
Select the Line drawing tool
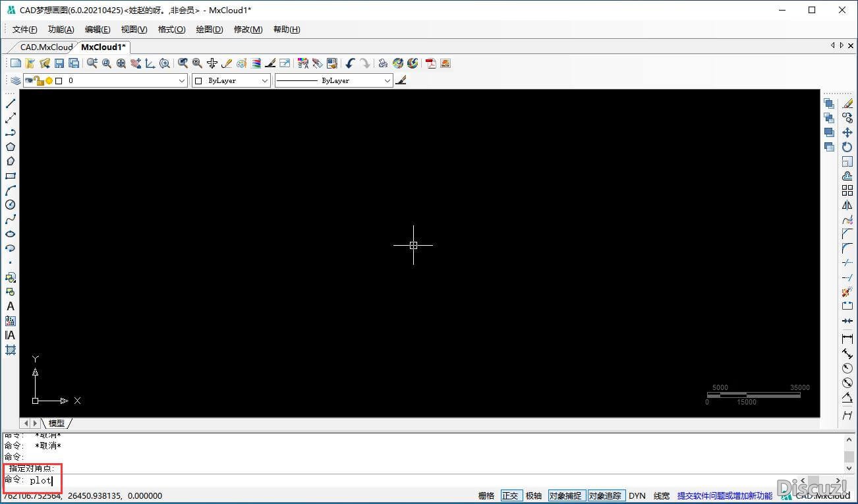(x=11, y=103)
